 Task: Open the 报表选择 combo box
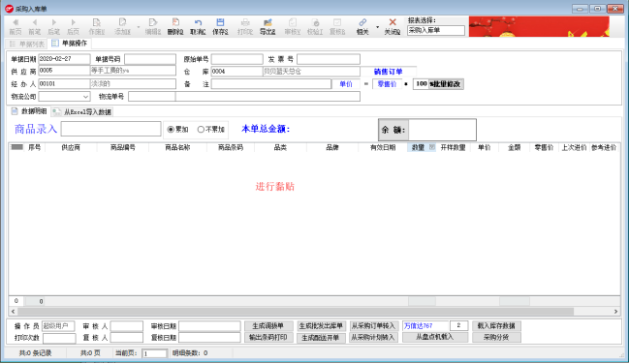pyautogui.click(x=436, y=30)
